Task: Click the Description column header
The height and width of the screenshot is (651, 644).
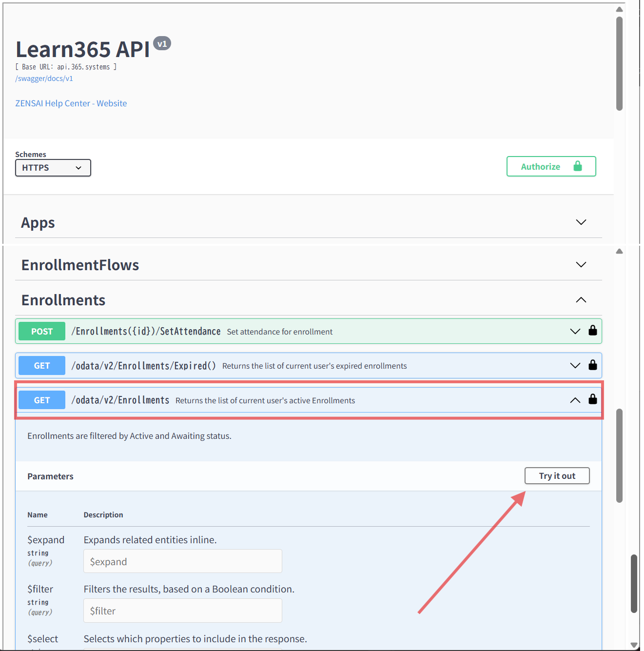Action: (x=103, y=515)
